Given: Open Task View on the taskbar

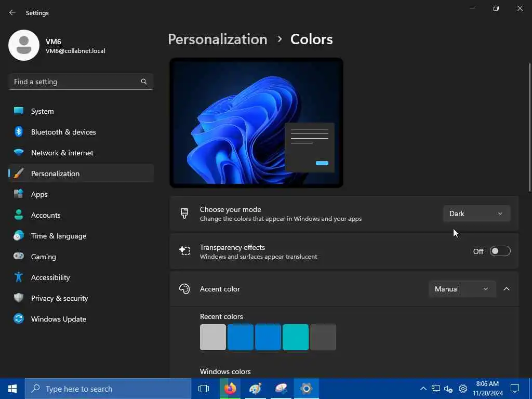Looking at the screenshot, I should point(204,389).
